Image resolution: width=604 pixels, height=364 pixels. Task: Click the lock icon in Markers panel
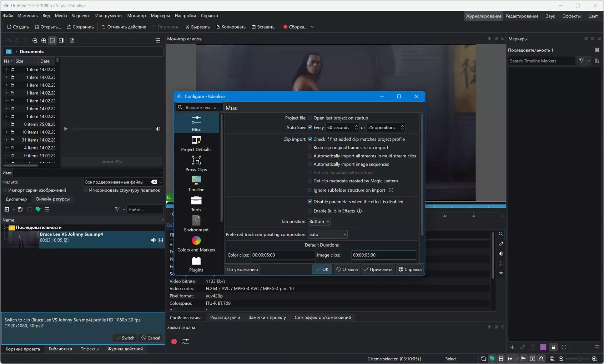pos(553,347)
